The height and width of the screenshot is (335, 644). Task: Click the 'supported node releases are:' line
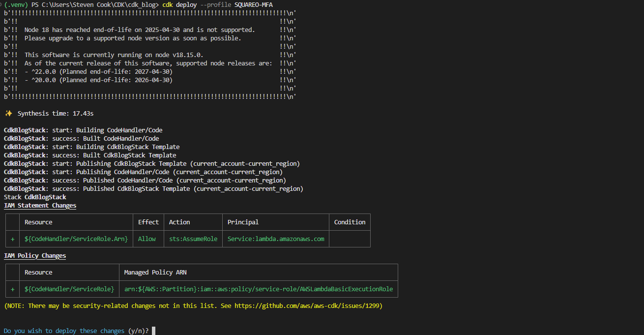(x=148, y=63)
